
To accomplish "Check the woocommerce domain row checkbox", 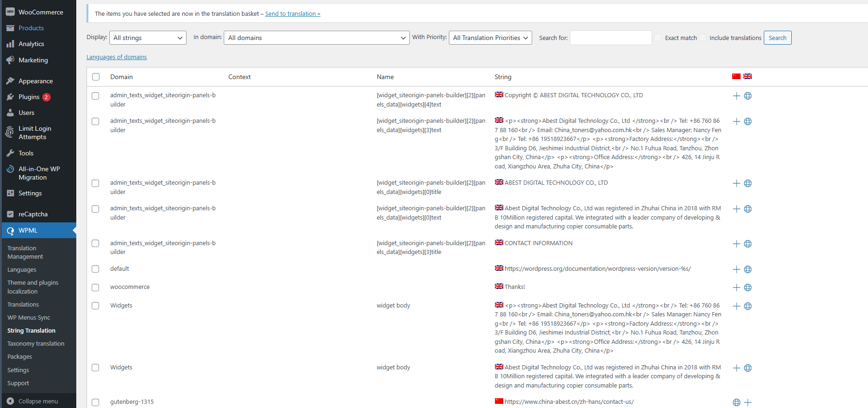I will pyautogui.click(x=95, y=288).
